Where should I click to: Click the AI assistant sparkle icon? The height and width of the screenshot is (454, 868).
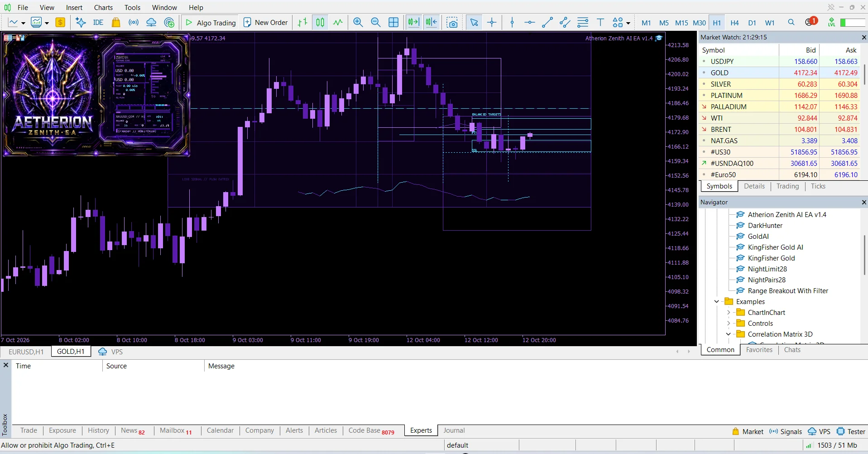tap(81, 22)
